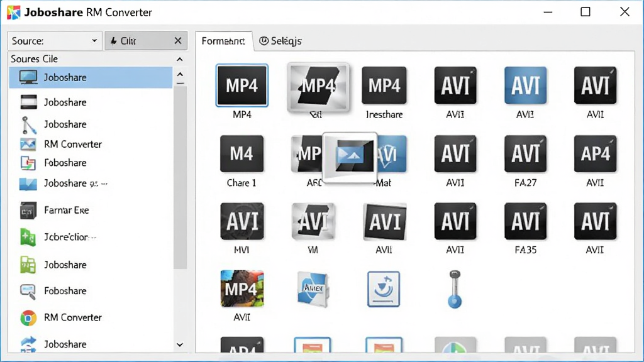The image size is (644, 362).
Task: Close the Clitr filter with the X
Action: pyautogui.click(x=178, y=41)
